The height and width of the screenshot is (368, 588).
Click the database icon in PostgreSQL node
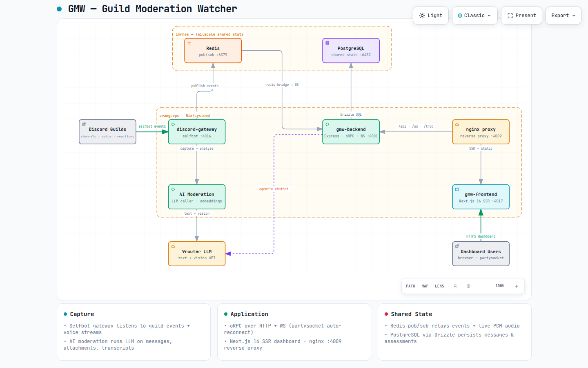coord(327,43)
